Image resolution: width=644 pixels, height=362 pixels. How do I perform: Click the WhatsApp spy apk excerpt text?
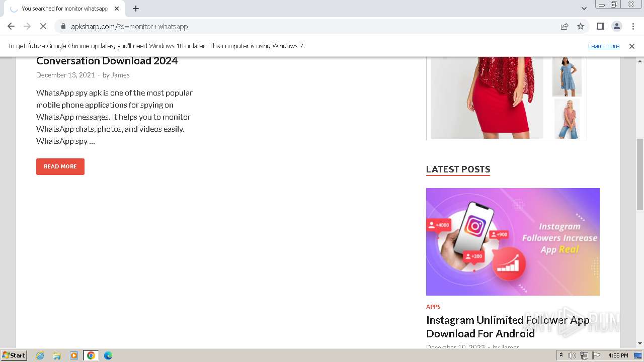point(115,117)
